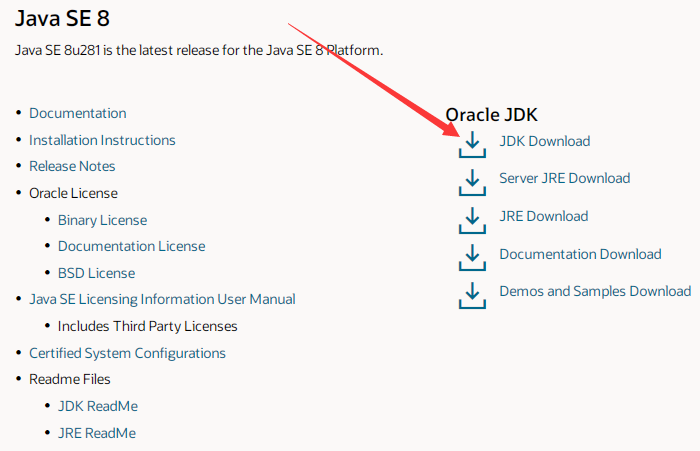Click the download icon beside JDK Download
This screenshot has width=700, height=451.
tap(471, 144)
